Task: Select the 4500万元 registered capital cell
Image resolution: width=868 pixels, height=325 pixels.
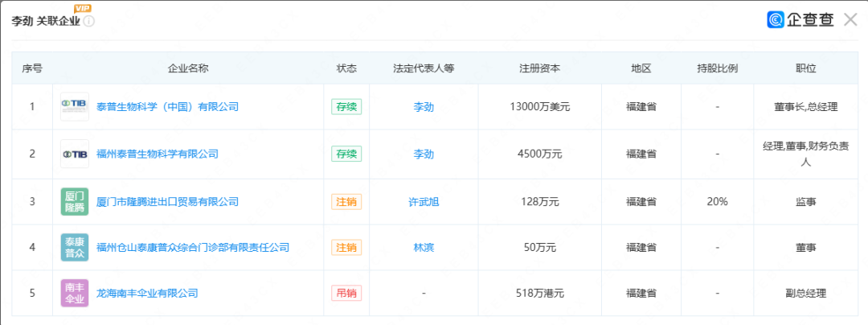Action: pyautogui.click(x=540, y=154)
